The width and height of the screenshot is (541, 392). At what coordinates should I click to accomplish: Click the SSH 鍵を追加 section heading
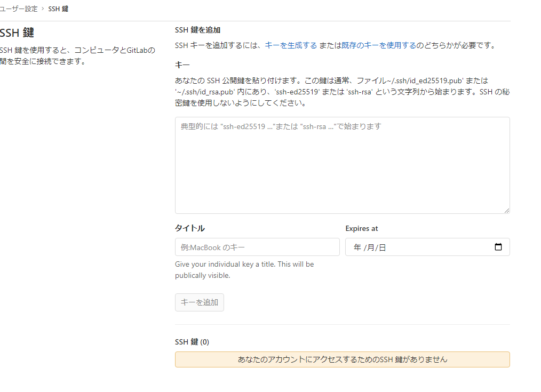point(197,30)
